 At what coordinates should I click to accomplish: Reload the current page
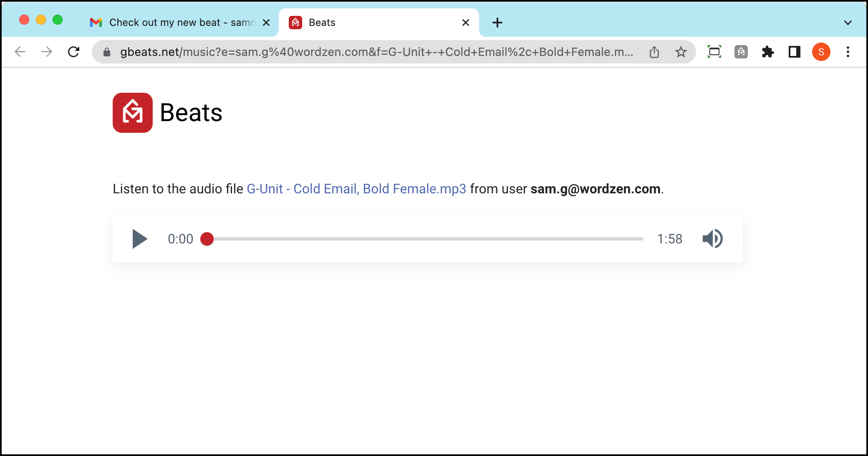click(74, 52)
